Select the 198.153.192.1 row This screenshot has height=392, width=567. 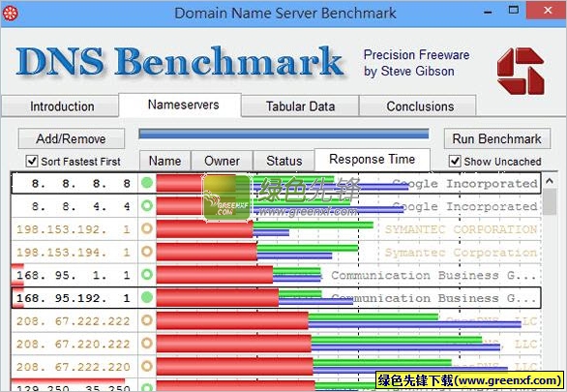point(277,228)
